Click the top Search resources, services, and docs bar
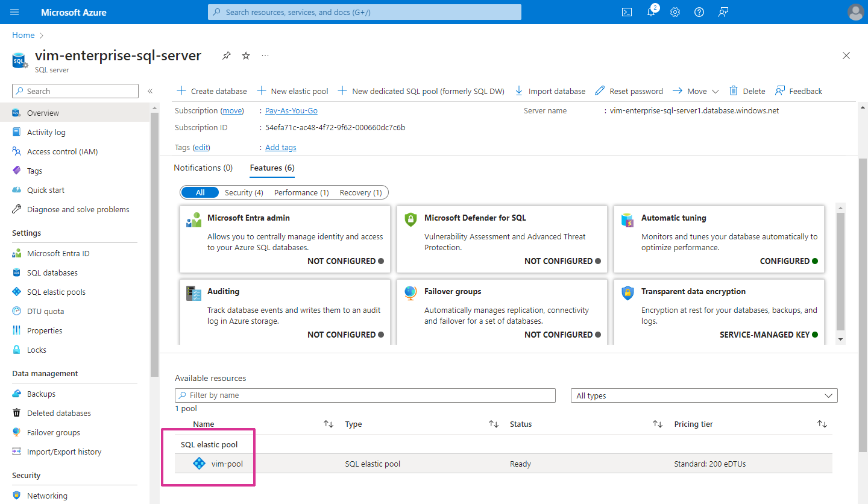This screenshot has height=504, width=868. (x=365, y=12)
